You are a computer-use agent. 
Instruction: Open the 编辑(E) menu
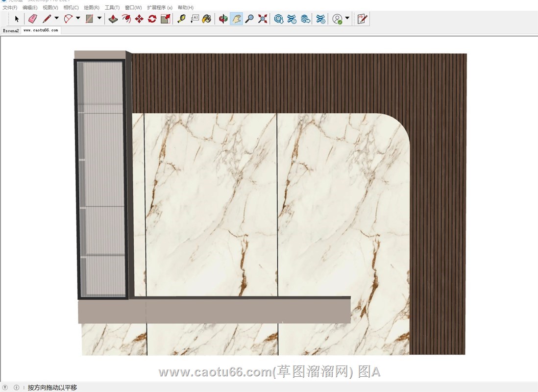30,7
